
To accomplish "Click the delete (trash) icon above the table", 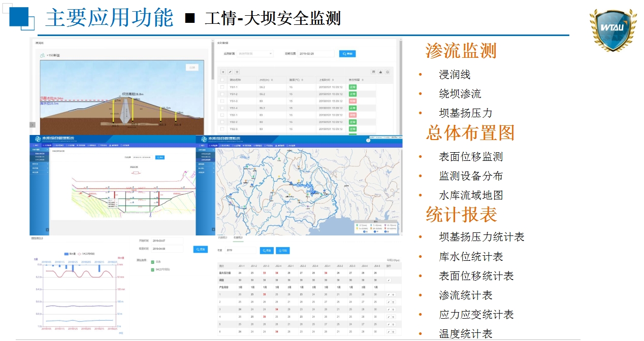I will (237, 72).
